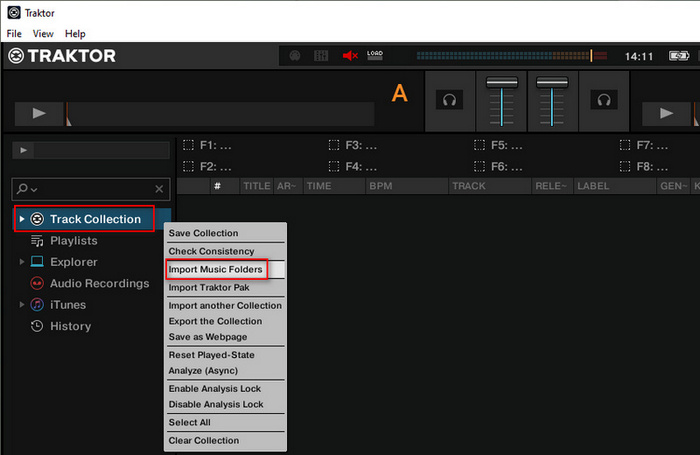Toggle Deck A headphone cue button
This screenshot has width=700, height=455.
coord(449,100)
